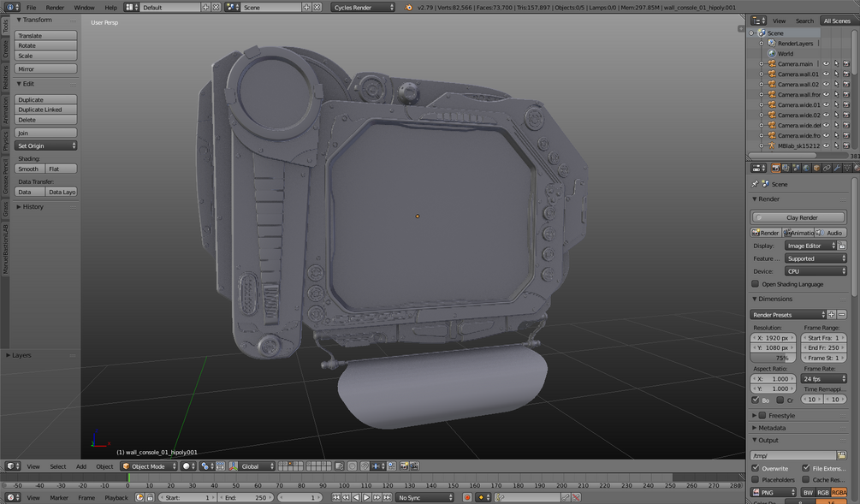Play the animation in reverse

point(356,497)
